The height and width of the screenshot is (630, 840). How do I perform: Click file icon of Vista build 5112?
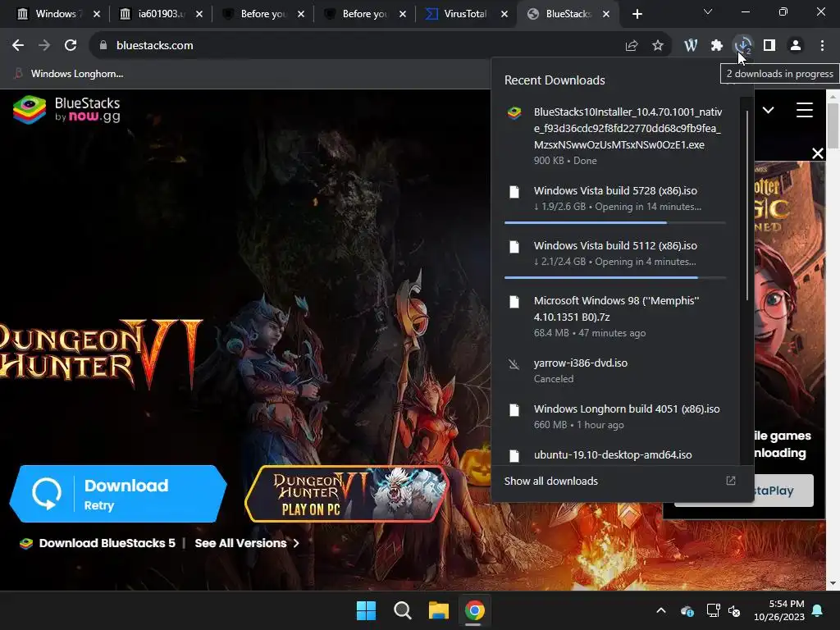click(514, 247)
